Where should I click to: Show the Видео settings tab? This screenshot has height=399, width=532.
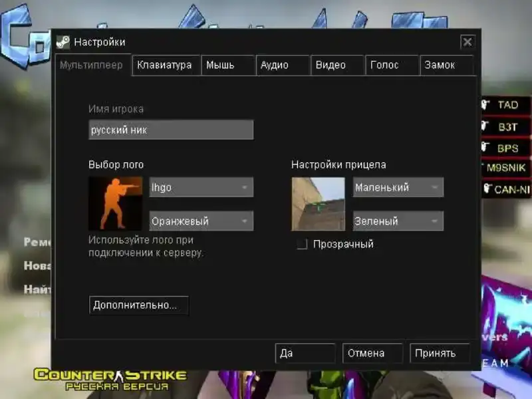[338, 65]
